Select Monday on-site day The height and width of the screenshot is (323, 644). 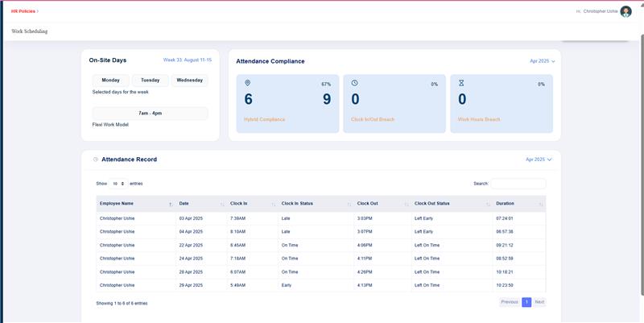(110, 81)
